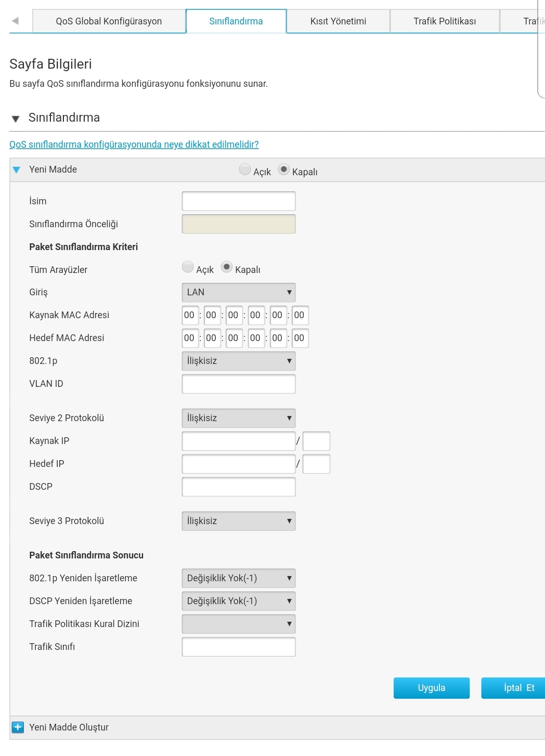
Task: Go to Trafik Politikası tab
Action: pyautogui.click(x=445, y=21)
